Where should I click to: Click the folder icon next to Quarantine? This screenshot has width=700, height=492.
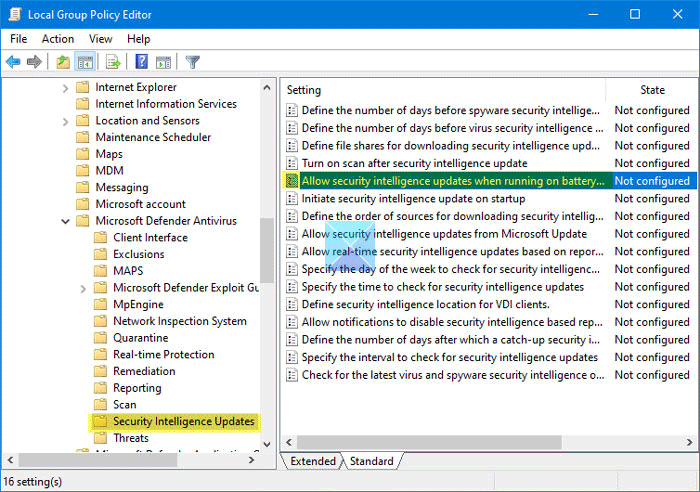(x=100, y=338)
